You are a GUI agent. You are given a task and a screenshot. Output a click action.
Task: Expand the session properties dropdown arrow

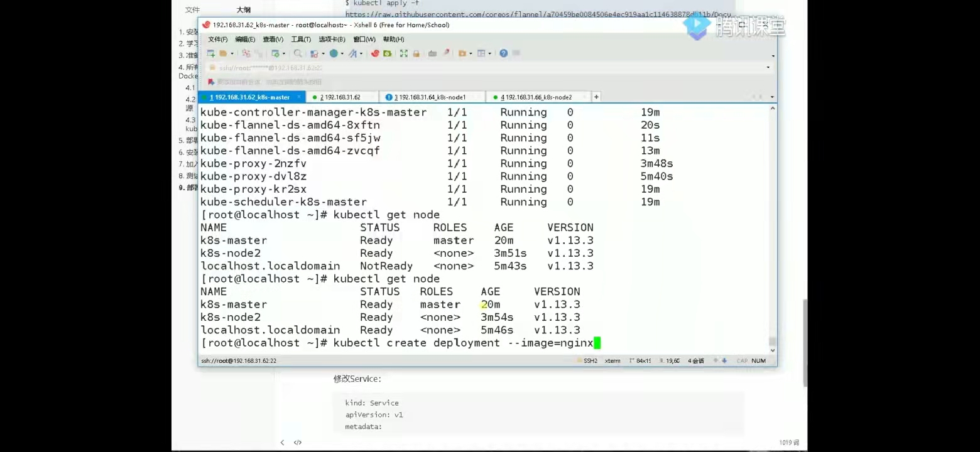(284, 53)
